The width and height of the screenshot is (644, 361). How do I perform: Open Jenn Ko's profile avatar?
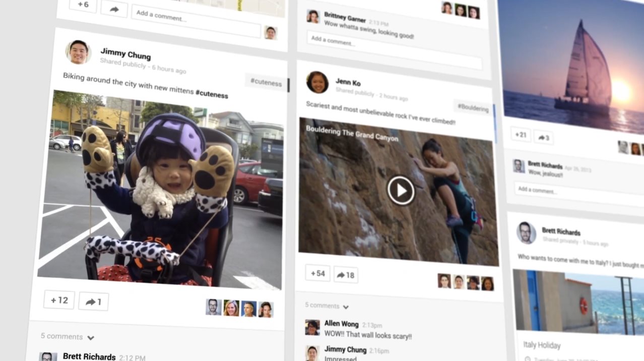[x=317, y=82]
